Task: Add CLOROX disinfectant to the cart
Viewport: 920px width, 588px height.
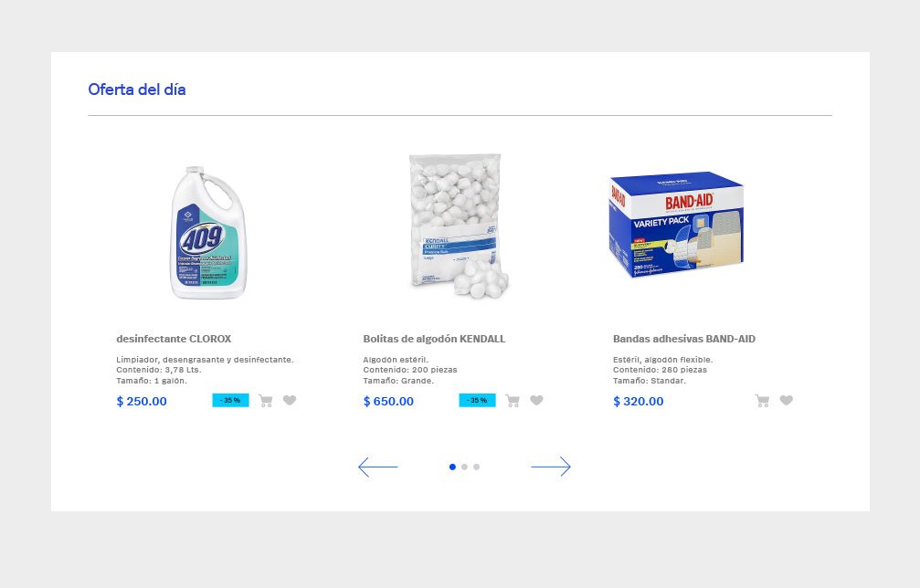Action: (266, 401)
